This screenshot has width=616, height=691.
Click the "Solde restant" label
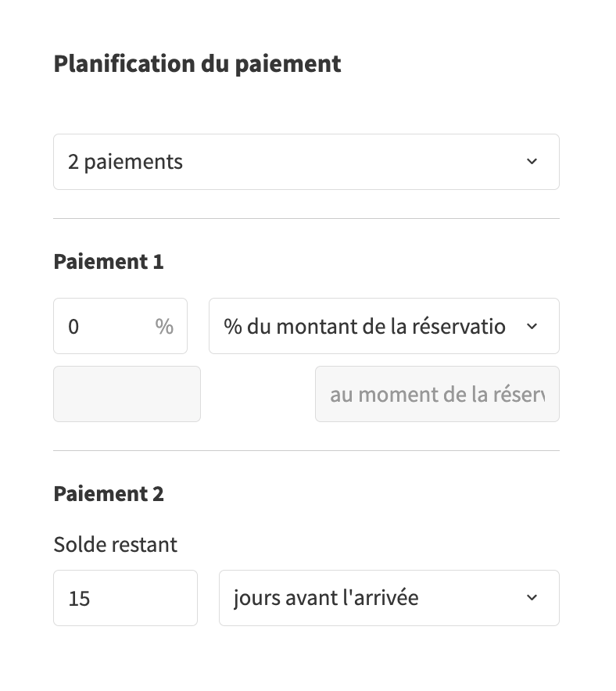[115, 544]
